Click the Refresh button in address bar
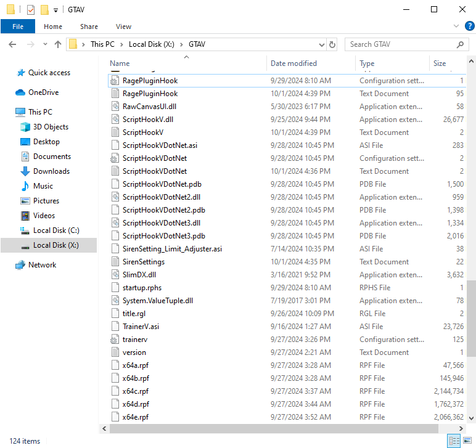Screen dimensions: 476x448 point(333,44)
